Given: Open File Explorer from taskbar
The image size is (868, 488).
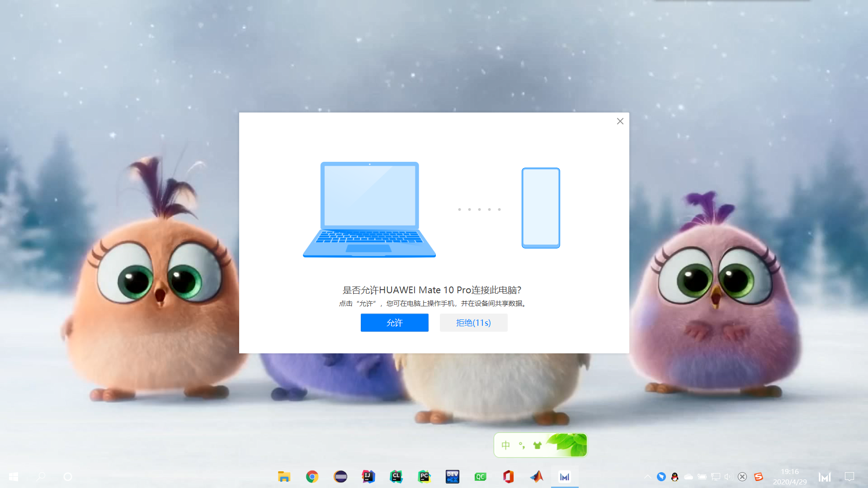Looking at the screenshot, I should pyautogui.click(x=284, y=477).
